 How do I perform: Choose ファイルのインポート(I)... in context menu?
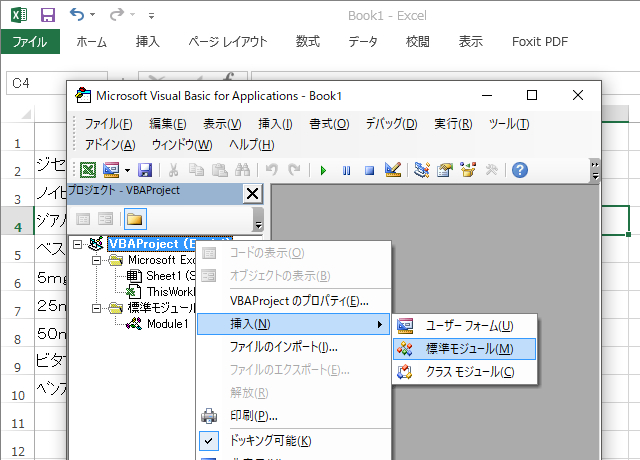283,347
